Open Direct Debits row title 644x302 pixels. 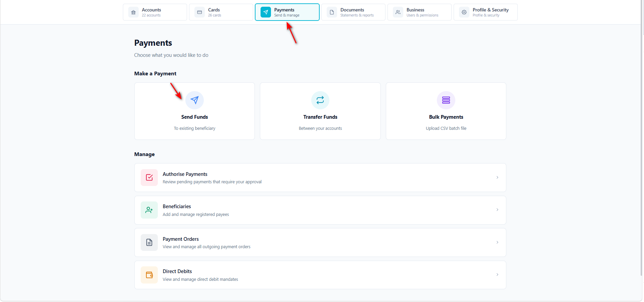coord(177,271)
